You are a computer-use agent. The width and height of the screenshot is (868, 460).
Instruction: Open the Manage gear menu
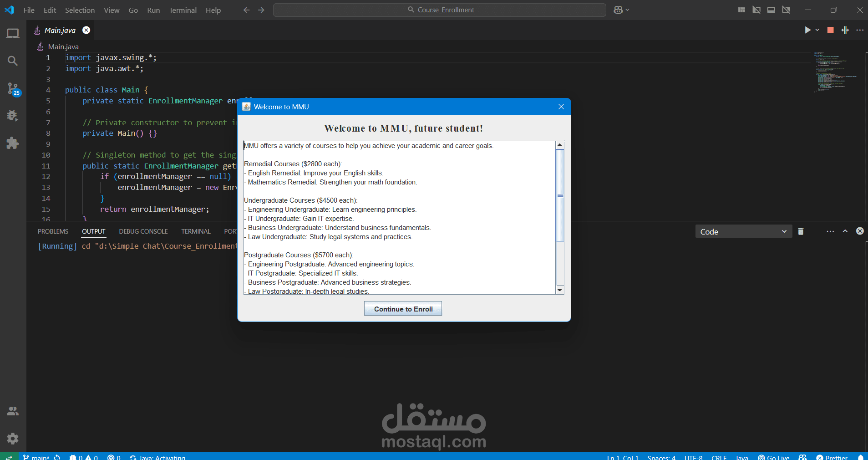point(13,439)
